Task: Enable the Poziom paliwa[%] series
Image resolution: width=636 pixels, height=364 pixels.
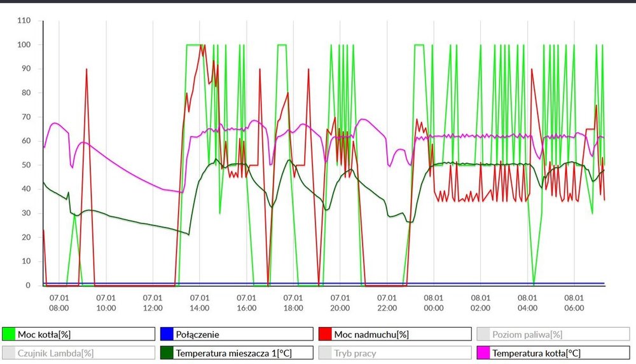Action: click(552, 334)
